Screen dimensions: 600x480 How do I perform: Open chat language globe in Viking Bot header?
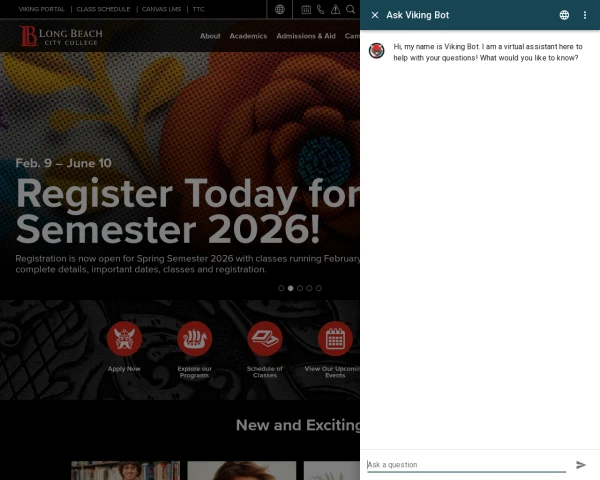click(x=564, y=15)
